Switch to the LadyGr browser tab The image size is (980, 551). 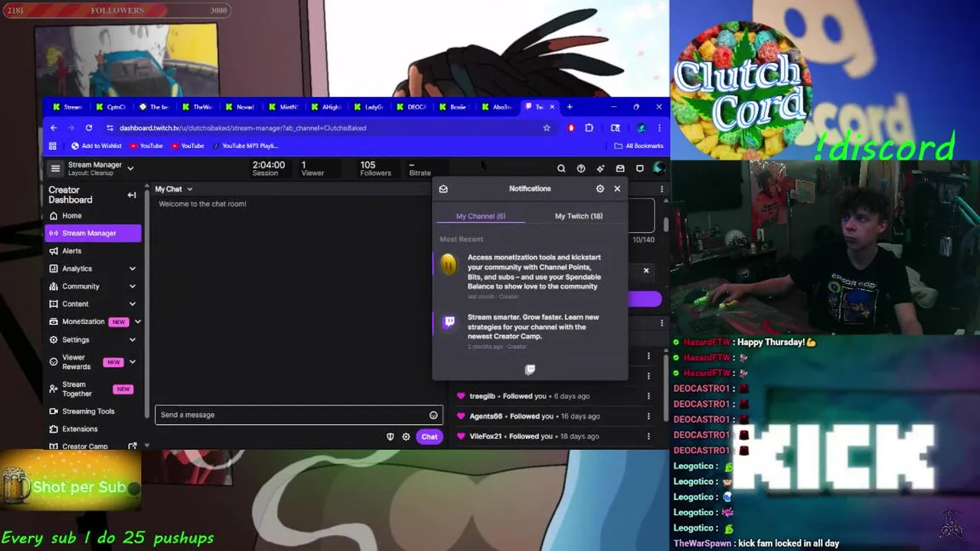coord(369,106)
